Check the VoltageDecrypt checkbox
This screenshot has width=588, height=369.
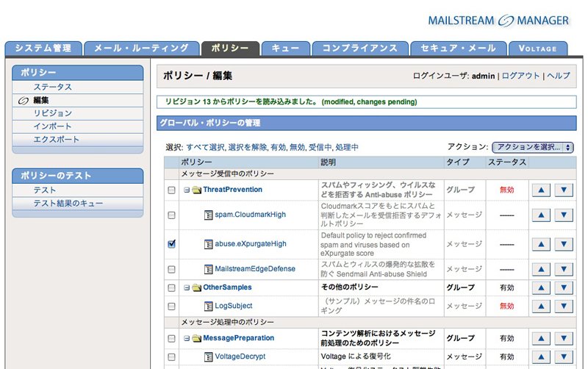(x=171, y=357)
